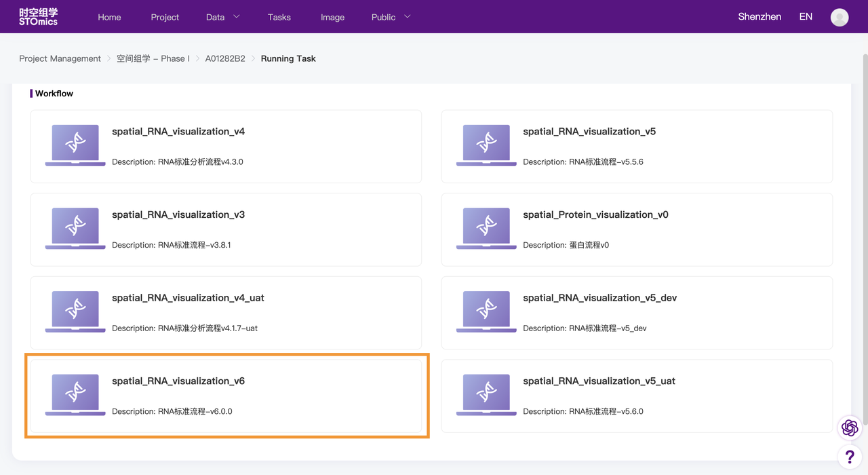Switch language using the EN button
This screenshot has width=868, height=475.
tap(806, 17)
